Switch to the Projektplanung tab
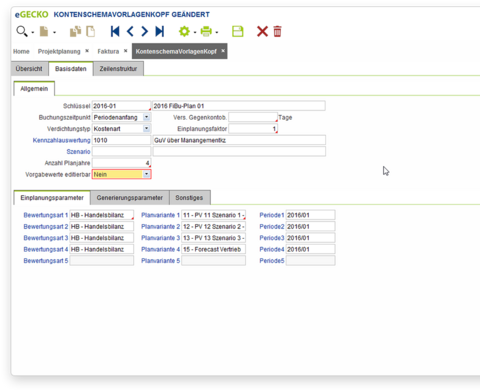Viewport: 480px width, 391px height. pyautogui.click(x=59, y=51)
